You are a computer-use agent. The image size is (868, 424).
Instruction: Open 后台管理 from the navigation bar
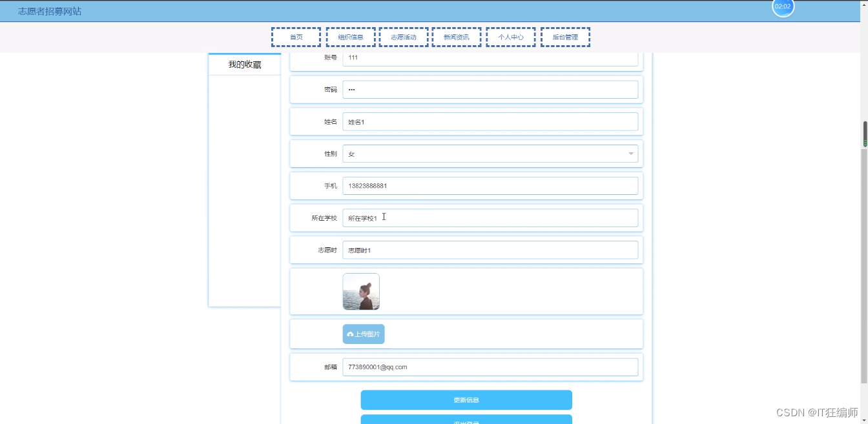point(565,37)
